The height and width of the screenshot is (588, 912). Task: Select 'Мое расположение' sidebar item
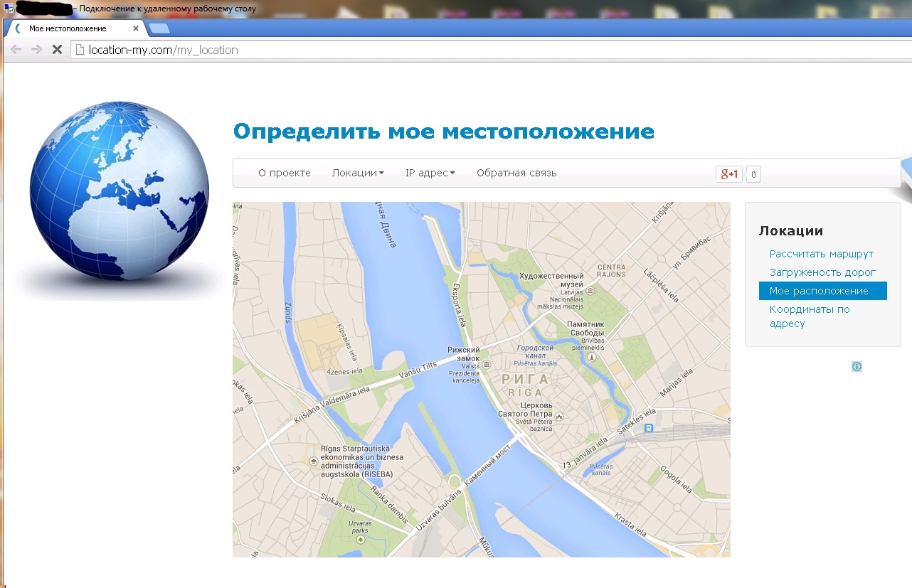(823, 291)
